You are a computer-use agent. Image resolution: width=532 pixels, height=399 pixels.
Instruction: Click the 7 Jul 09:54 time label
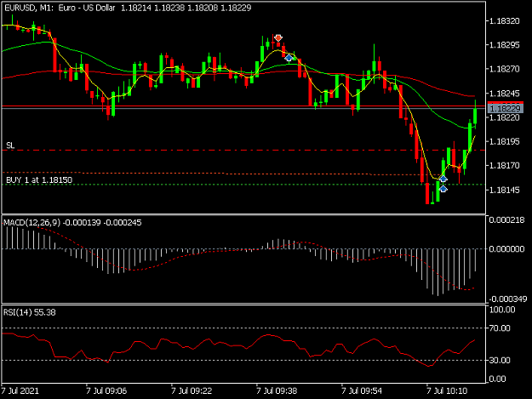click(x=362, y=390)
